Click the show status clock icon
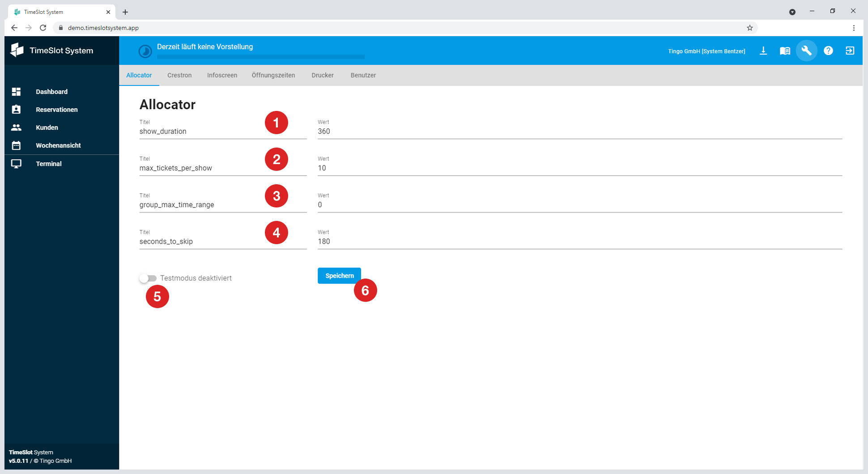 [x=145, y=51]
